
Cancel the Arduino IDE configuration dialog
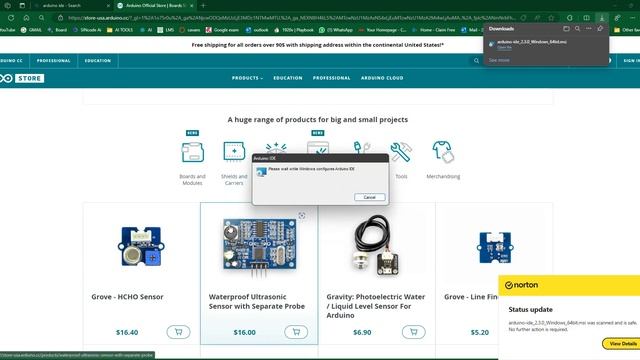click(369, 197)
